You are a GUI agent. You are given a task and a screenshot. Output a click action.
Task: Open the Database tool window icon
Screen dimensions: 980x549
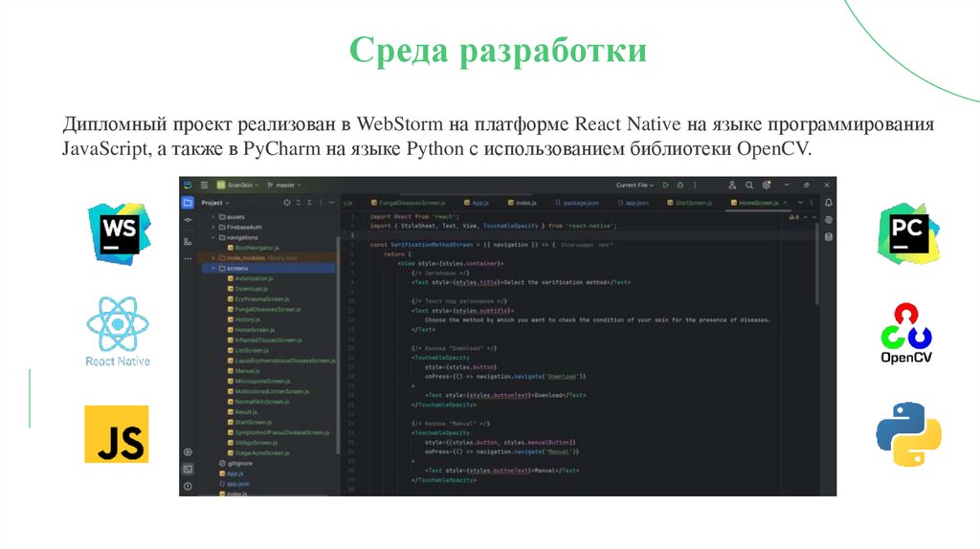pos(828,236)
